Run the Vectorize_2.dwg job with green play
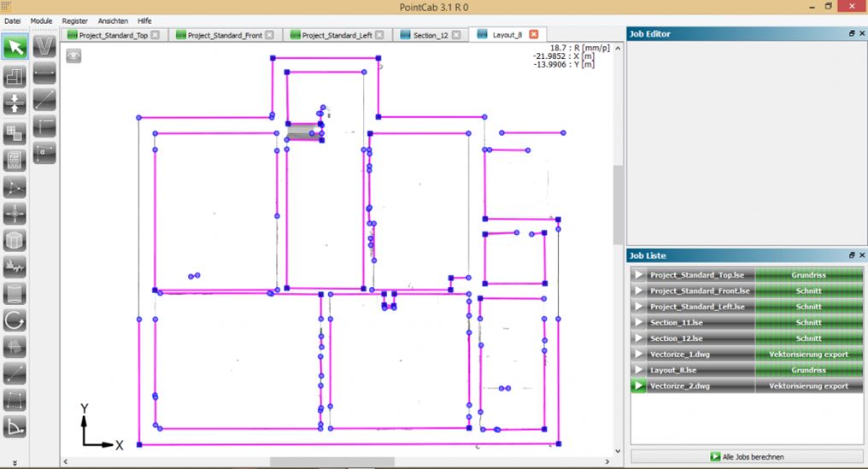This screenshot has width=868, height=469. (637, 386)
